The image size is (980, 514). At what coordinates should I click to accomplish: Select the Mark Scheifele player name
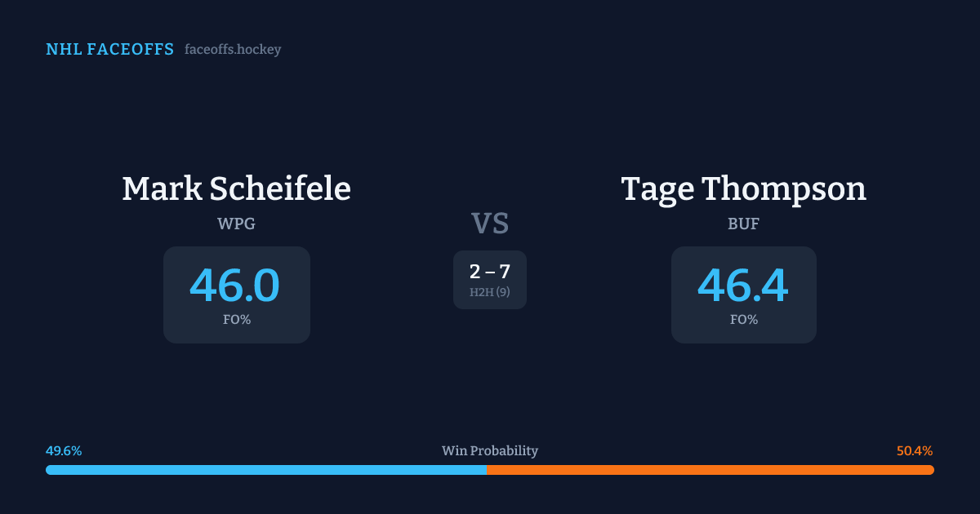pos(236,188)
